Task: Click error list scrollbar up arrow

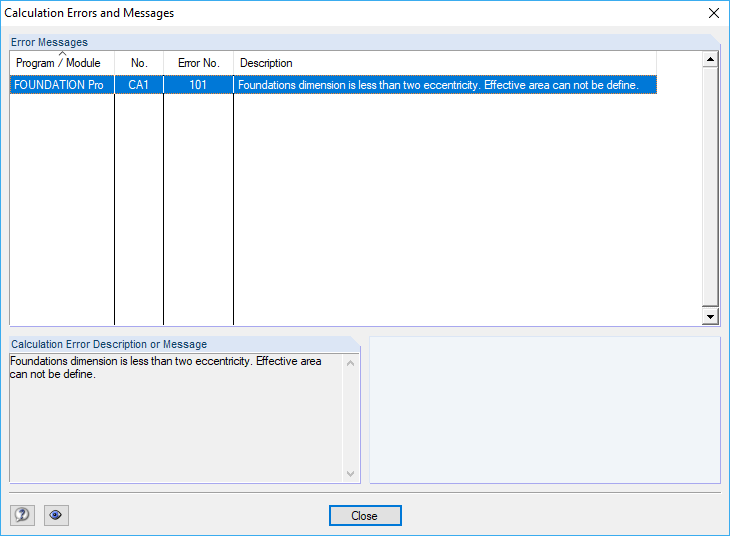Action: point(710,59)
